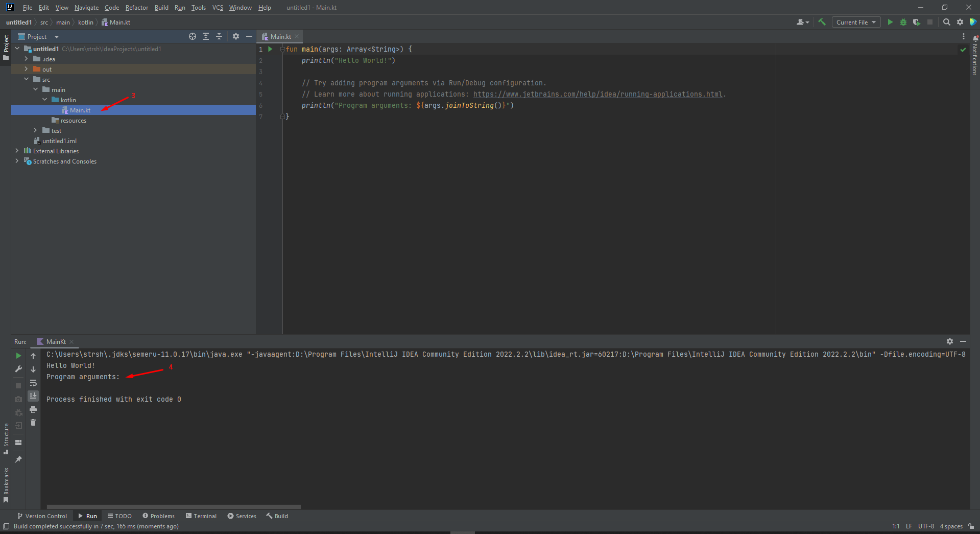Click the Version Control tool window button
The height and width of the screenshot is (534, 980).
pos(42,516)
